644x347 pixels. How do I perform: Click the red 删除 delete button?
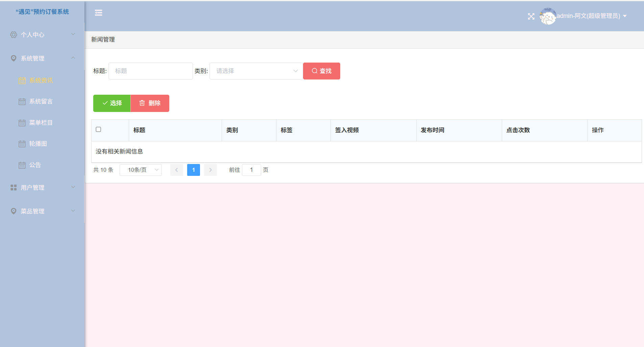(x=150, y=103)
